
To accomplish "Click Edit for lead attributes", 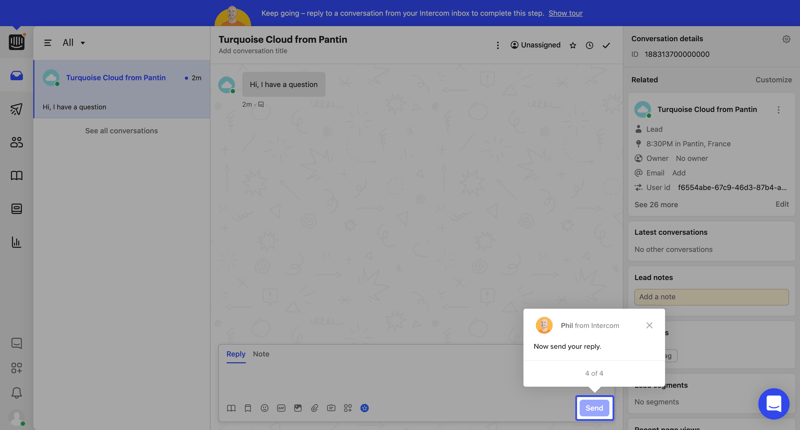I will pyautogui.click(x=782, y=204).
